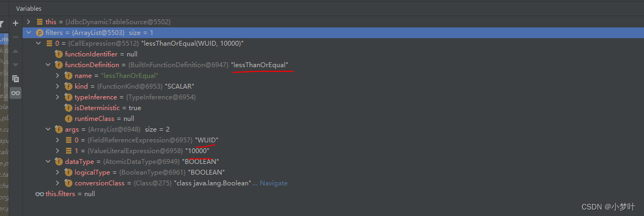Collapse the dataType AtomicDataType node

tap(48, 162)
